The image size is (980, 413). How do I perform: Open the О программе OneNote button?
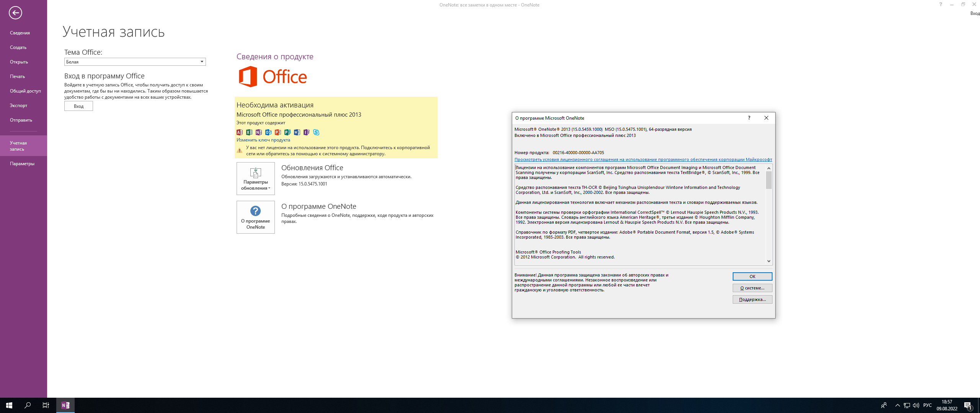pos(256,217)
